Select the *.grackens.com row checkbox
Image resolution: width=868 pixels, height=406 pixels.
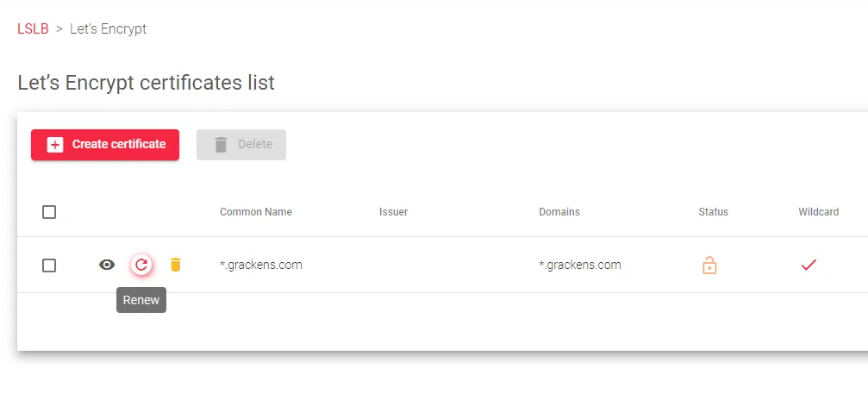49,265
